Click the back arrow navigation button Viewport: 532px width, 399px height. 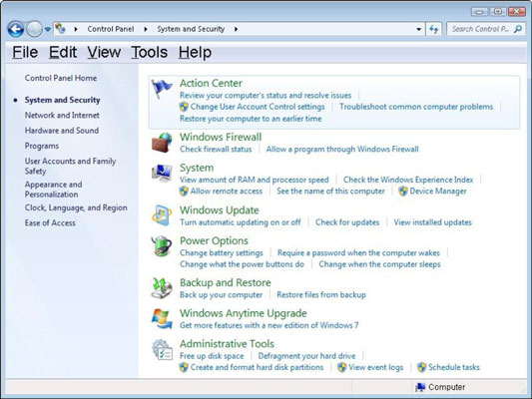coord(16,29)
